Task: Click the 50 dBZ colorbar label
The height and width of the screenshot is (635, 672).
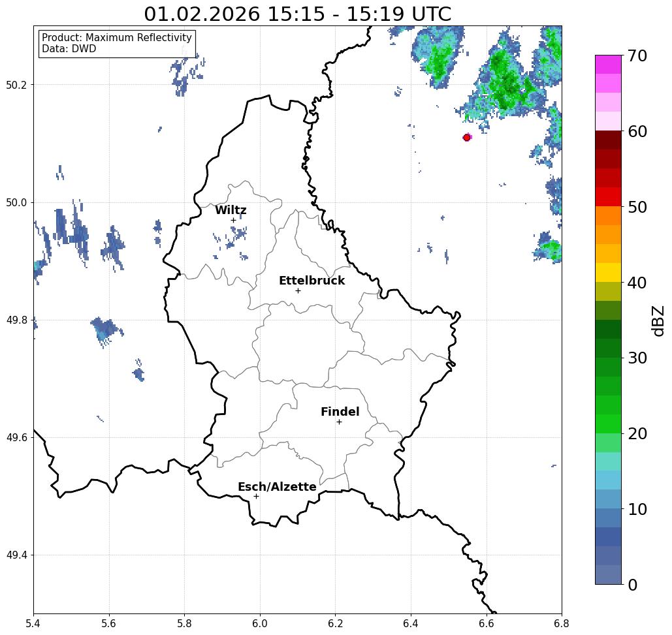Action: click(637, 208)
